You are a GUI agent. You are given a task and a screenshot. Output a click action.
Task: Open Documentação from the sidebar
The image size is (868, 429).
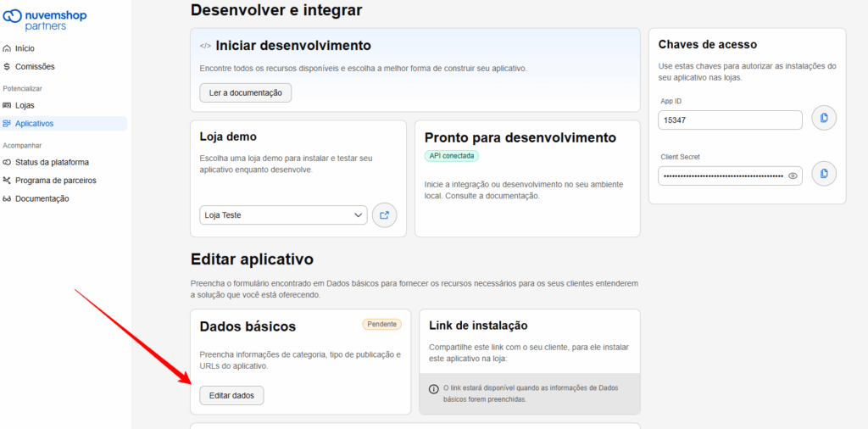pos(42,198)
